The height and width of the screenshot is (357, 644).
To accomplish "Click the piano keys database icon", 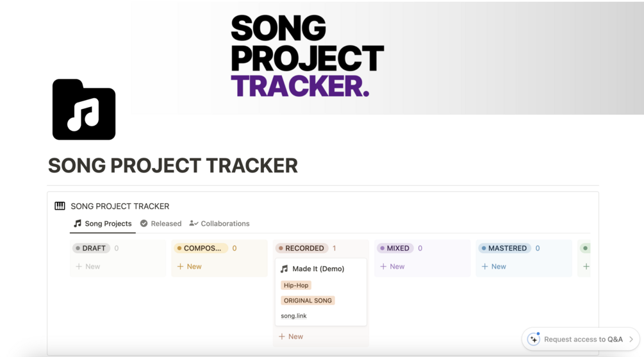I will 60,206.
